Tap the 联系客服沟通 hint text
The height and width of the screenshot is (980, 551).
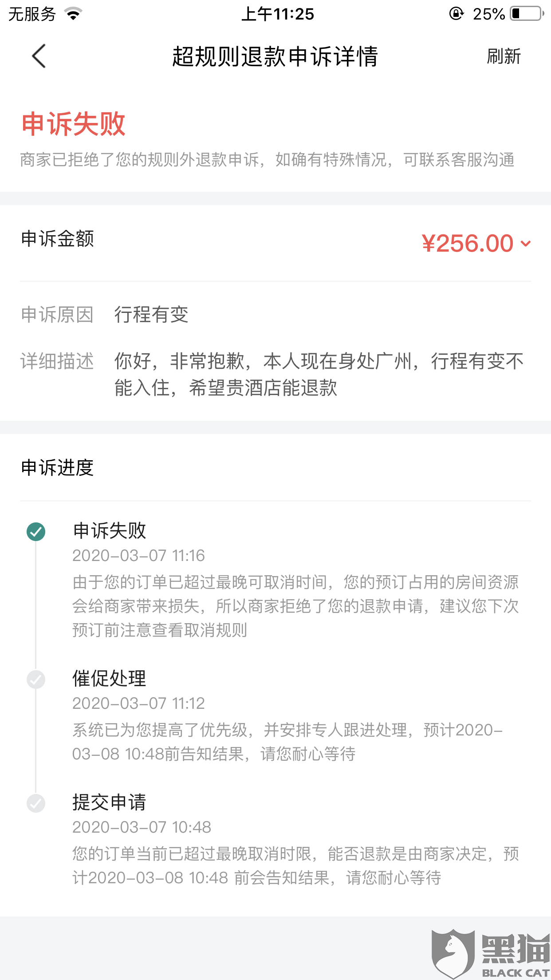pyautogui.click(x=459, y=160)
